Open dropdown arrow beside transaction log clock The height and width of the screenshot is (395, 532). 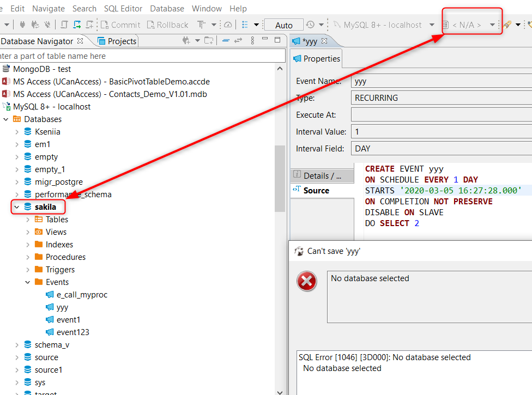321,25
